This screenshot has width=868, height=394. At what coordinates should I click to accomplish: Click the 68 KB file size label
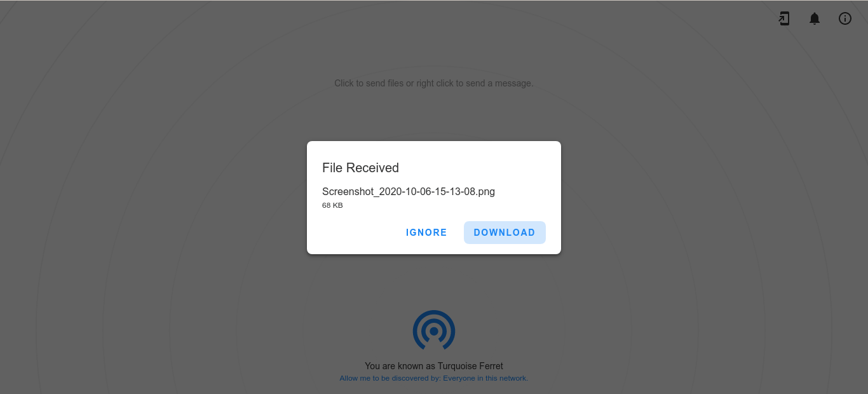click(x=332, y=205)
